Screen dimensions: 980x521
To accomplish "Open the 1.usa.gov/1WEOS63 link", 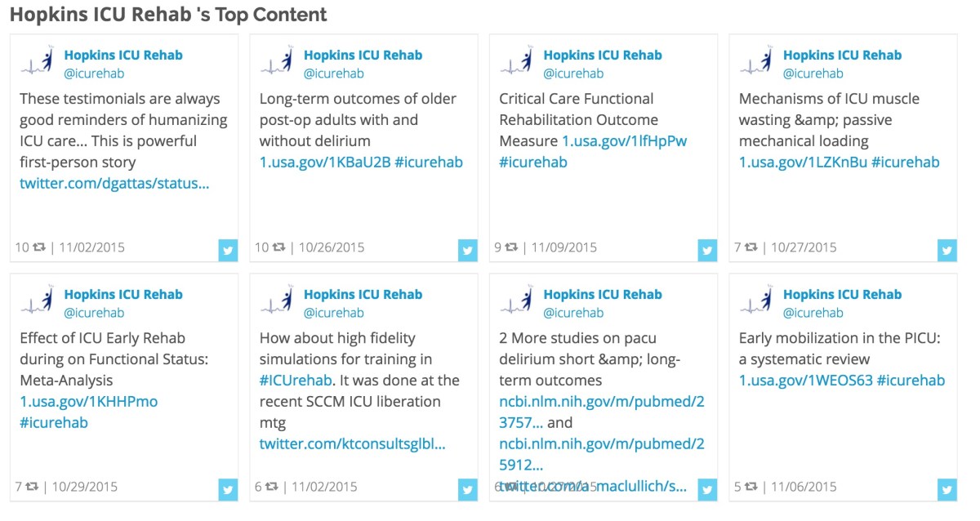I will pyautogui.click(x=805, y=381).
